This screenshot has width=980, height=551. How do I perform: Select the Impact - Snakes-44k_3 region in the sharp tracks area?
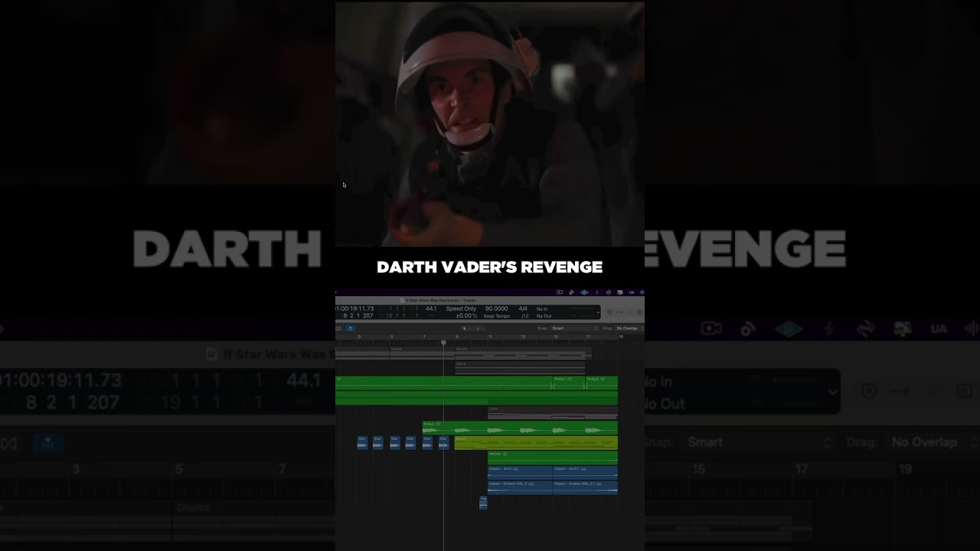(x=520, y=487)
